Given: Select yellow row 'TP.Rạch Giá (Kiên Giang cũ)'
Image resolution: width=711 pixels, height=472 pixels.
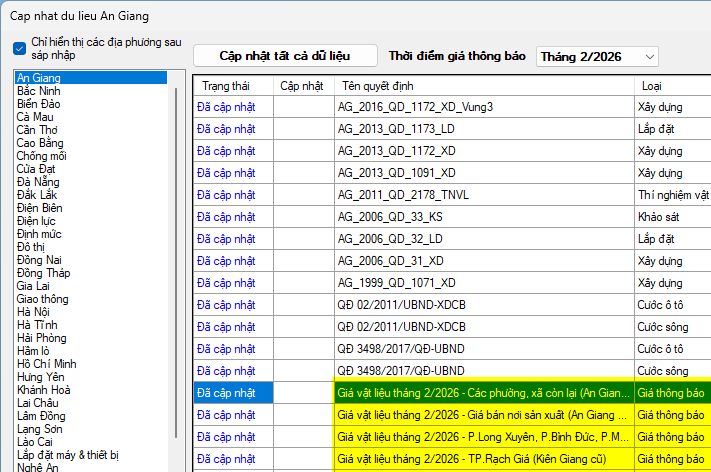Looking at the screenshot, I should pyautogui.click(x=482, y=459).
